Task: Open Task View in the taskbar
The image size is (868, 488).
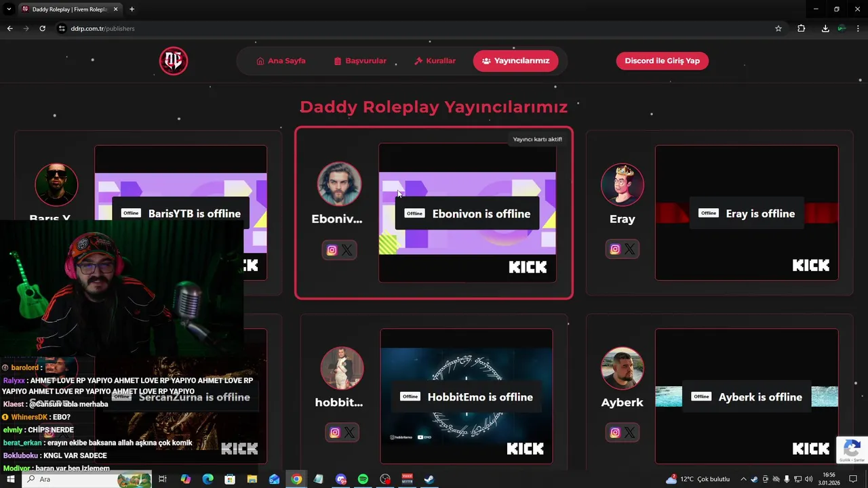Action: (x=163, y=479)
